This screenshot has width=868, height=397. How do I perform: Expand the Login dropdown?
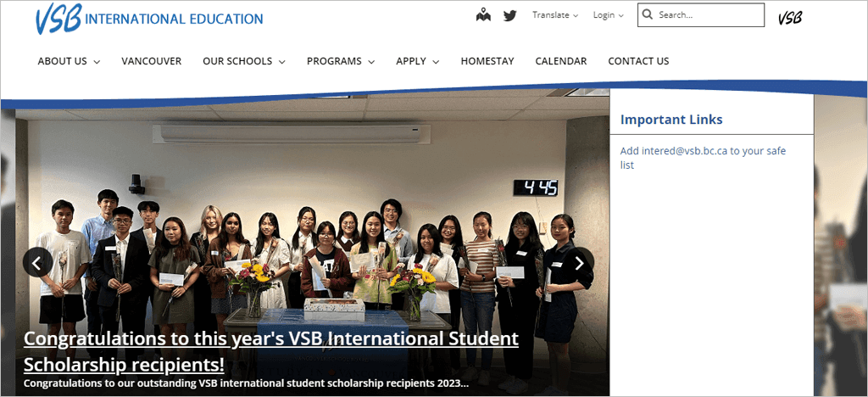609,15
